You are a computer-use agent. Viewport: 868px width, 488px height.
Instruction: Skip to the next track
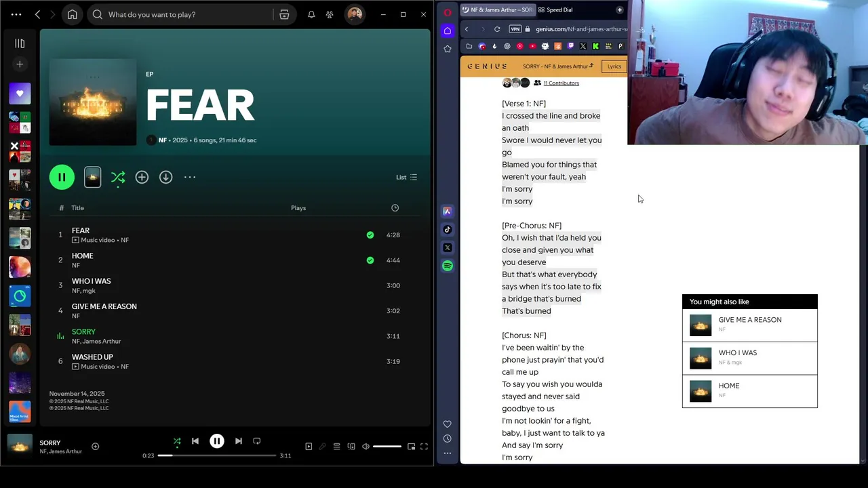pos(239,441)
